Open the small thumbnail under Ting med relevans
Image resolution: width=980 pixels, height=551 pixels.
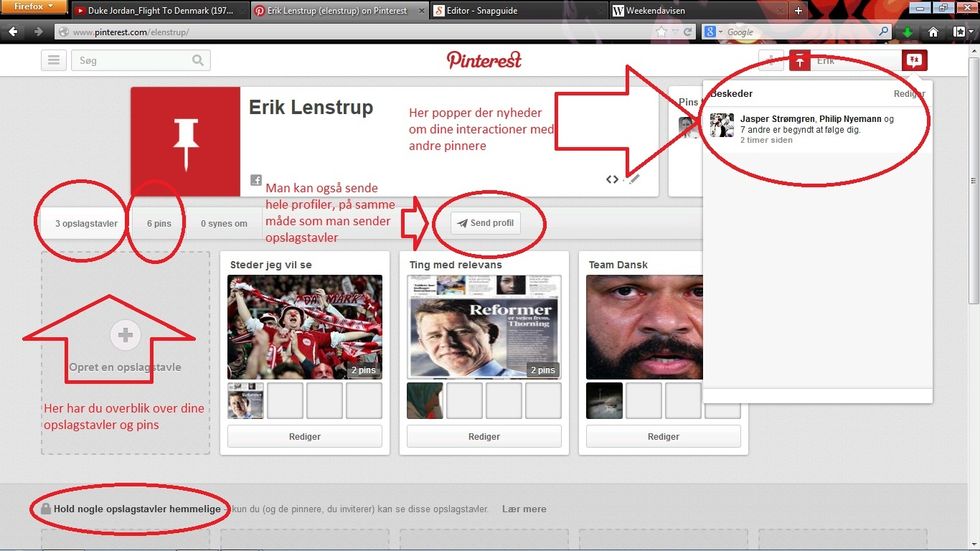425,400
